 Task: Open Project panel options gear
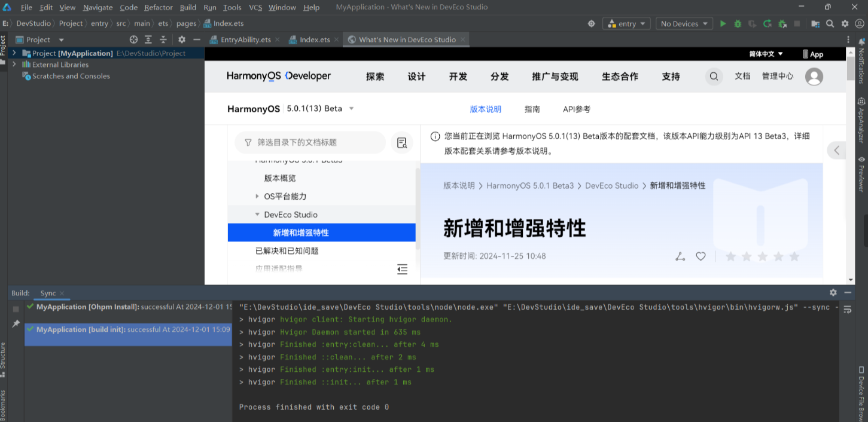click(182, 39)
